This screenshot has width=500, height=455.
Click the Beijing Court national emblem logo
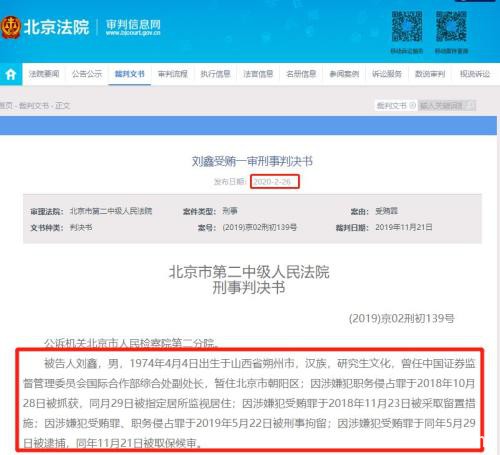[x=10, y=27]
